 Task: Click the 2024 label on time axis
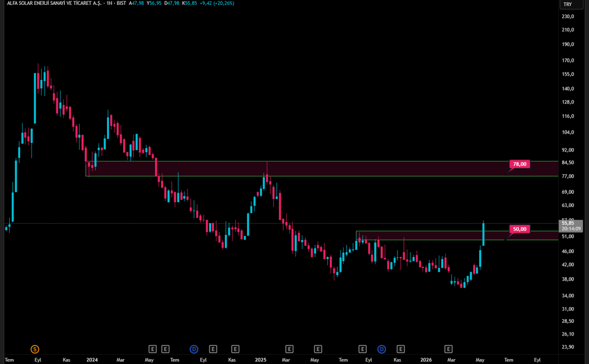92,360
